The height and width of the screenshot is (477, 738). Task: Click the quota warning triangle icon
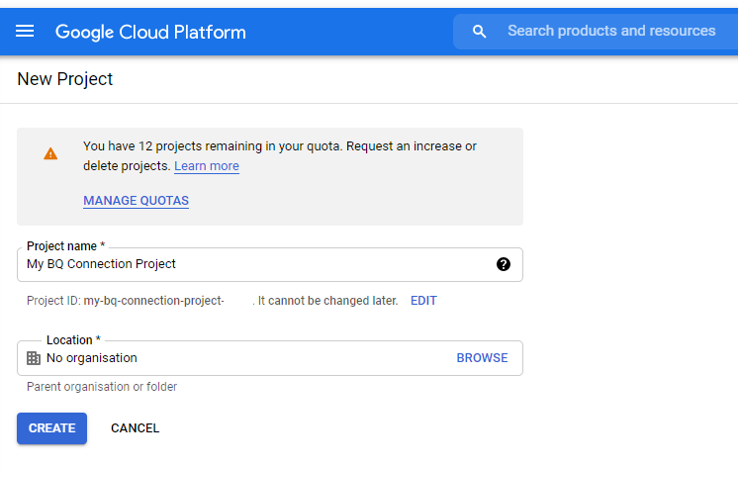click(x=50, y=154)
